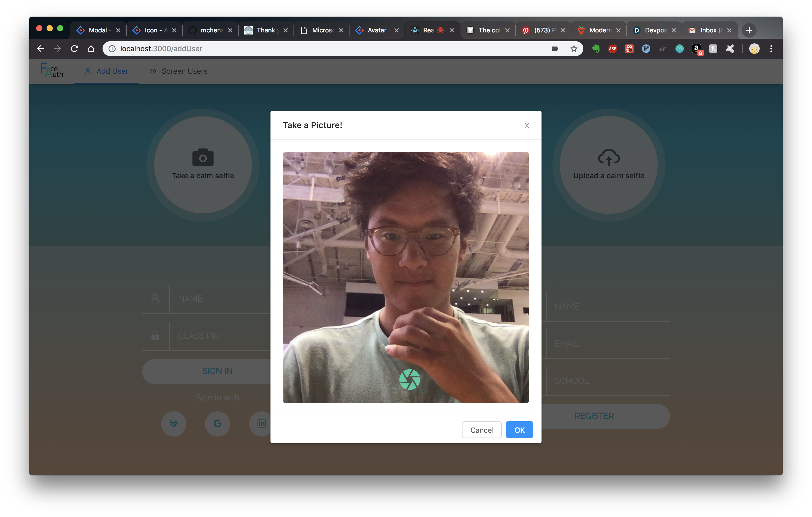This screenshot has height=517, width=812.
Task: Click the camera icon labeled Take a calm selfie
Action: [x=202, y=157]
